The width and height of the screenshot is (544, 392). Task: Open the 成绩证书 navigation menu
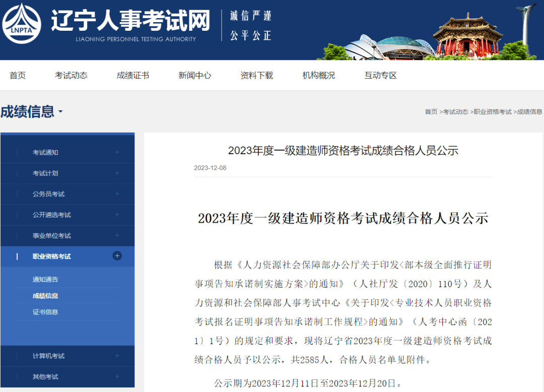(133, 75)
